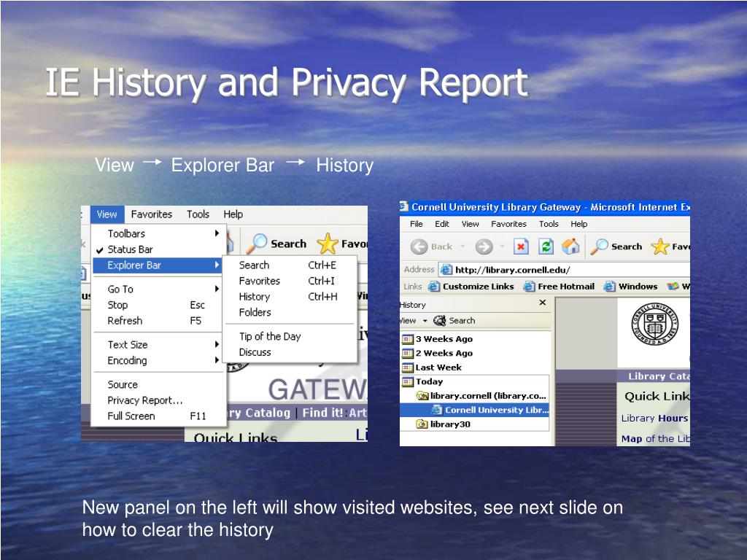The width and height of the screenshot is (747, 560).
Task: Select library.cornell folder in history
Action: pos(481,396)
